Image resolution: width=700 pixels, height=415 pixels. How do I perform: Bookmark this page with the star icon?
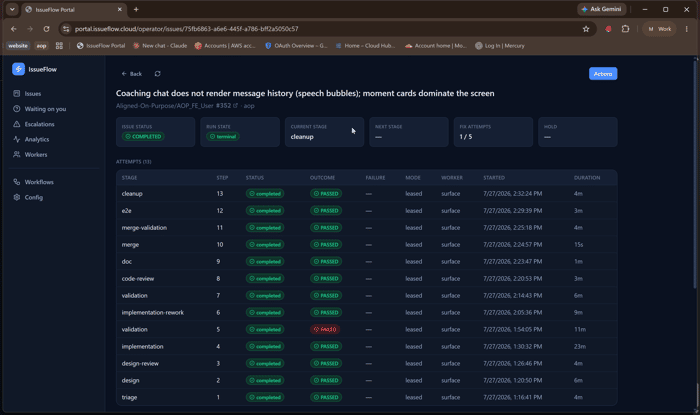(586, 29)
